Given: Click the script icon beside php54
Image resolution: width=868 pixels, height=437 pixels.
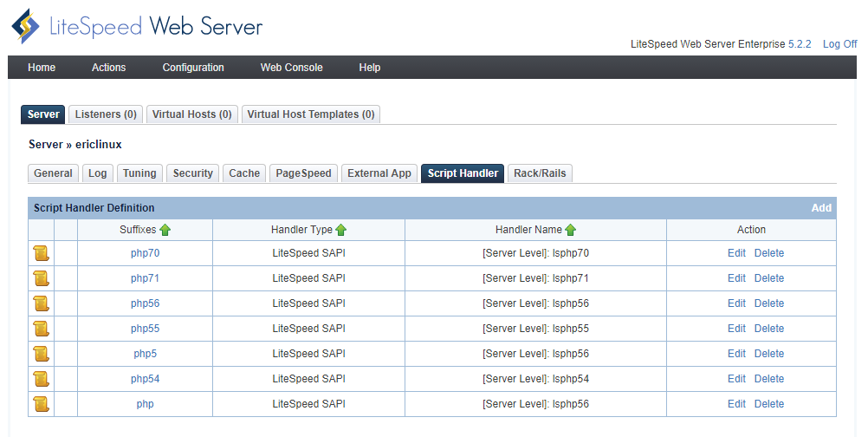Looking at the screenshot, I should (x=41, y=379).
